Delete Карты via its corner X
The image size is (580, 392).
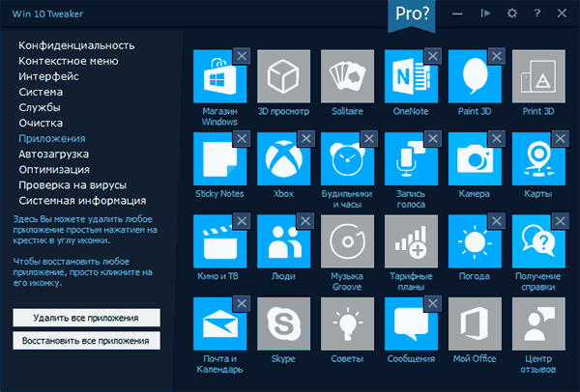(560, 138)
